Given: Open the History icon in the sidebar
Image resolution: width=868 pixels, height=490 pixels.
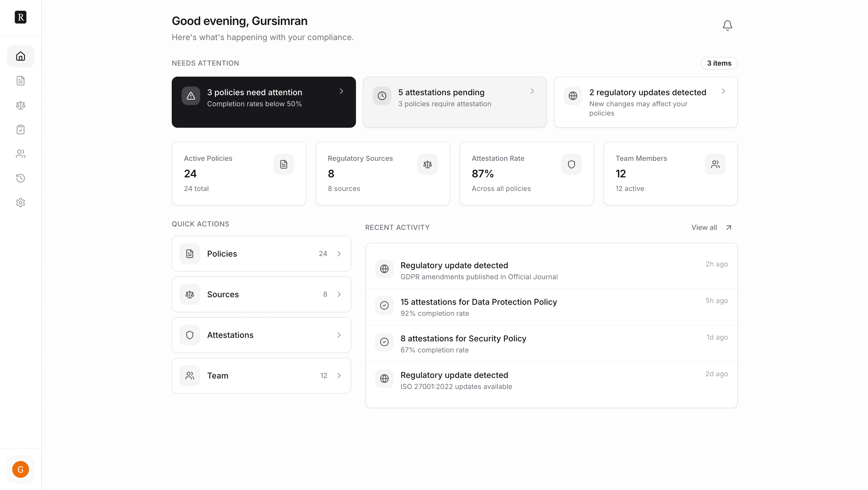Looking at the screenshot, I should coord(21,178).
